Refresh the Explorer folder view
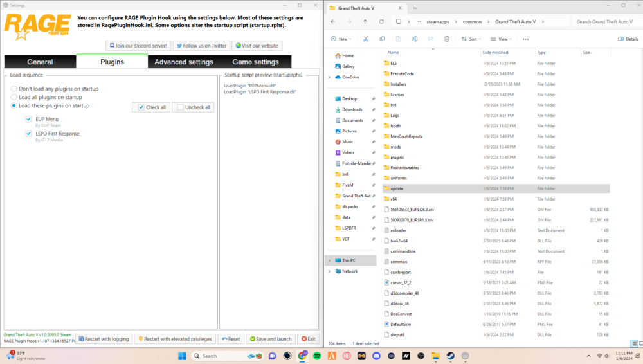The image size is (643, 364). pos(381,21)
